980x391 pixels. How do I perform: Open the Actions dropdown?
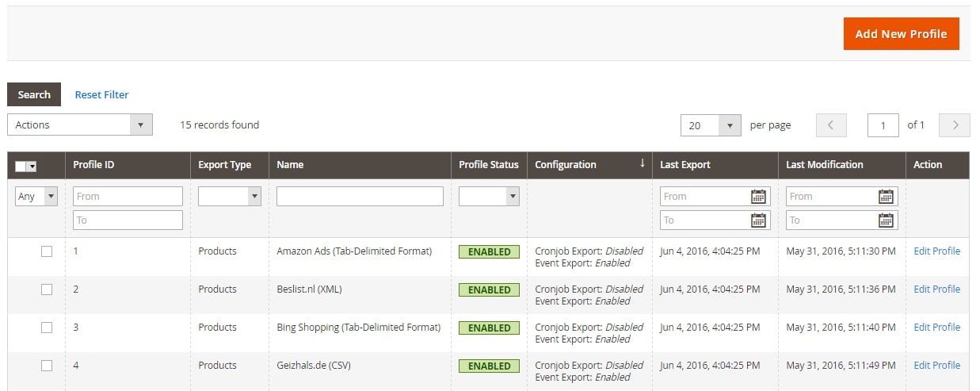pos(80,125)
